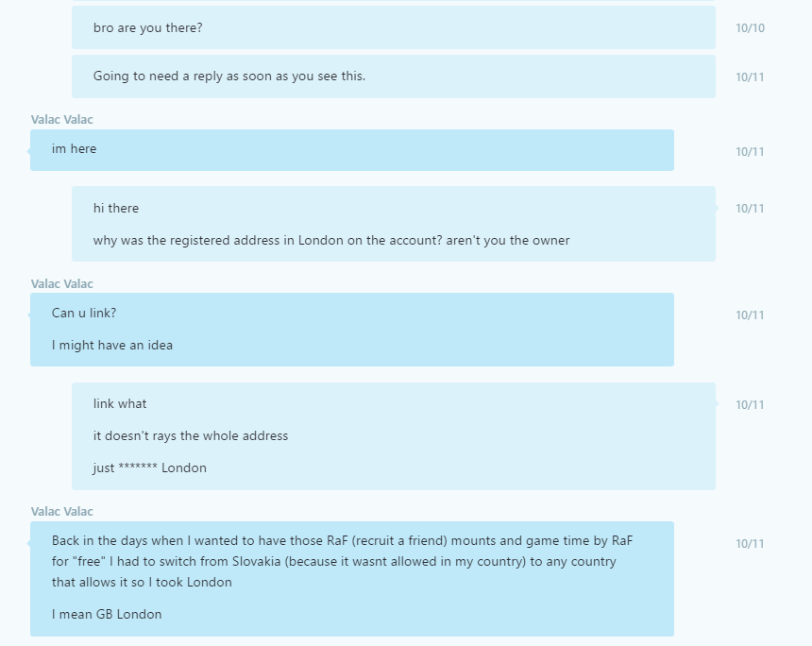Select the long "Back in the days" message
The image size is (812, 646).
click(x=342, y=561)
